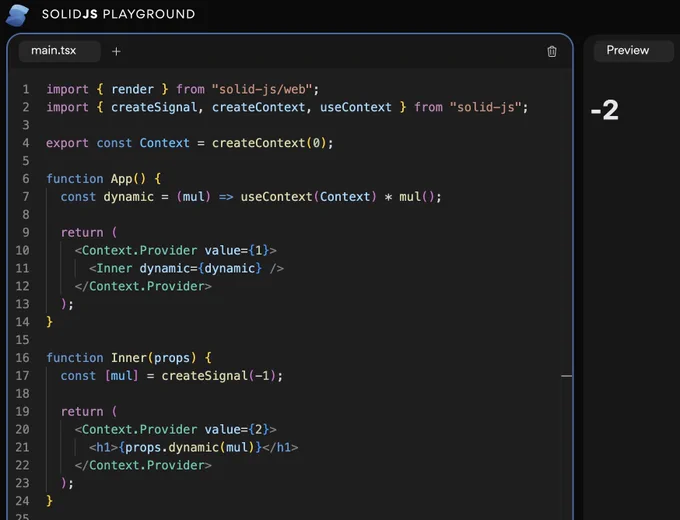Click the <Inner dynamic={dynamic} /> element

tap(186, 268)
